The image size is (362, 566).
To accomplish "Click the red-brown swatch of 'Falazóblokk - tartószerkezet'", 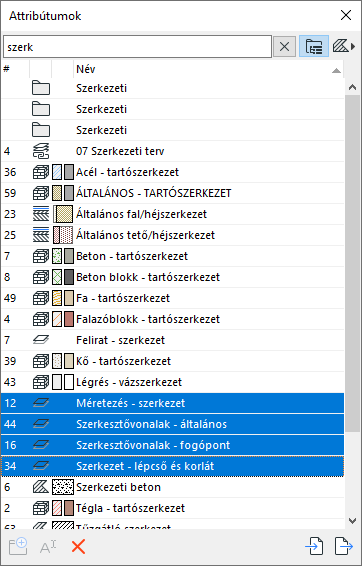I will (x=69, y=319).
